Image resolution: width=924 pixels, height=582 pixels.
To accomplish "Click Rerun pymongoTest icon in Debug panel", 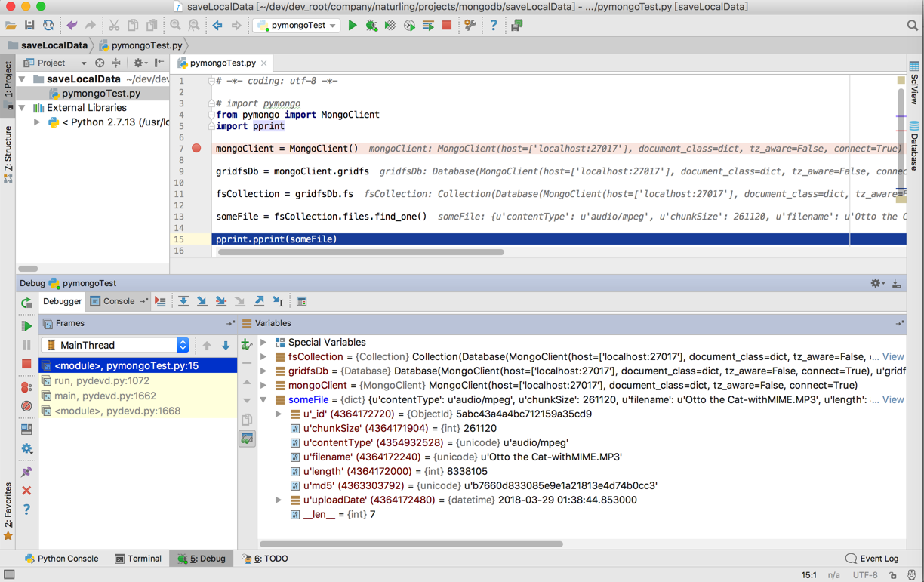I will [26, 303].
